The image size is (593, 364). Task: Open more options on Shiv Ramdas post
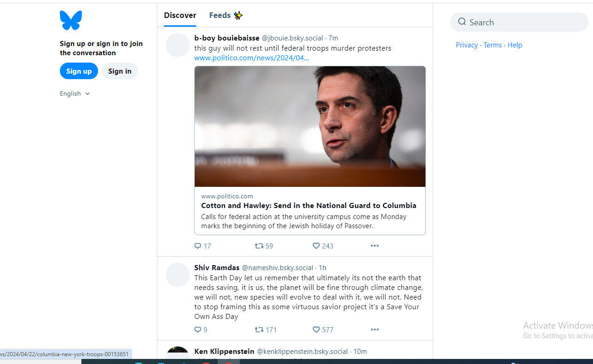(x=374, y=329)
